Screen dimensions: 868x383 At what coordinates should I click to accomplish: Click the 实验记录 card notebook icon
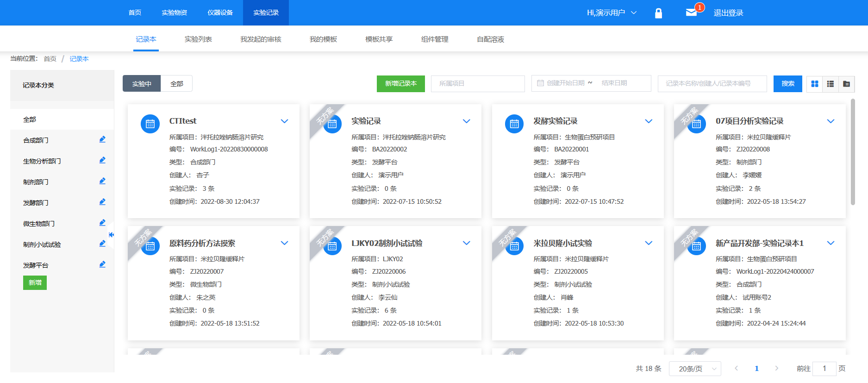pos(332,124)
